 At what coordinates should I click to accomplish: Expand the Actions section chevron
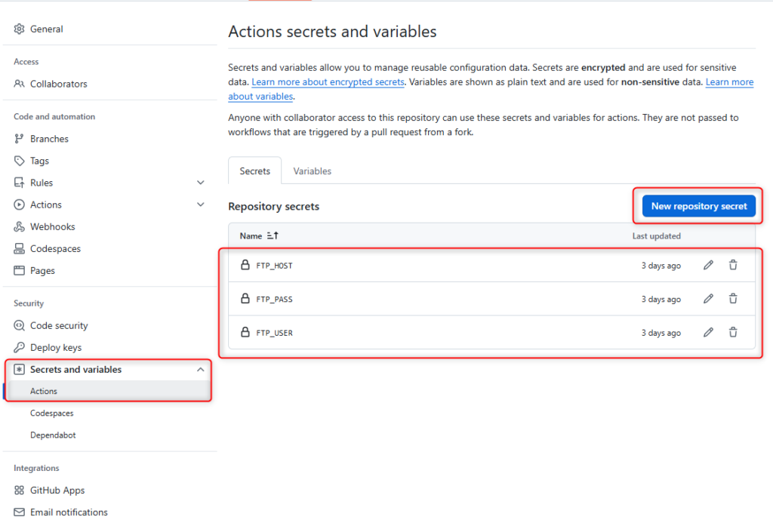pyautogui.click(x=201, y=204)
